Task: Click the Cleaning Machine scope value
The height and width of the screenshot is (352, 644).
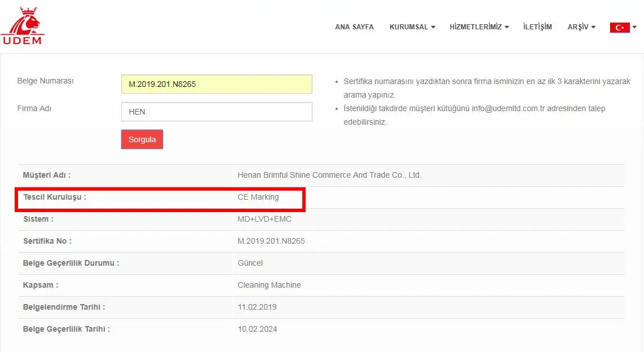Action: click(x=269, y=285)
